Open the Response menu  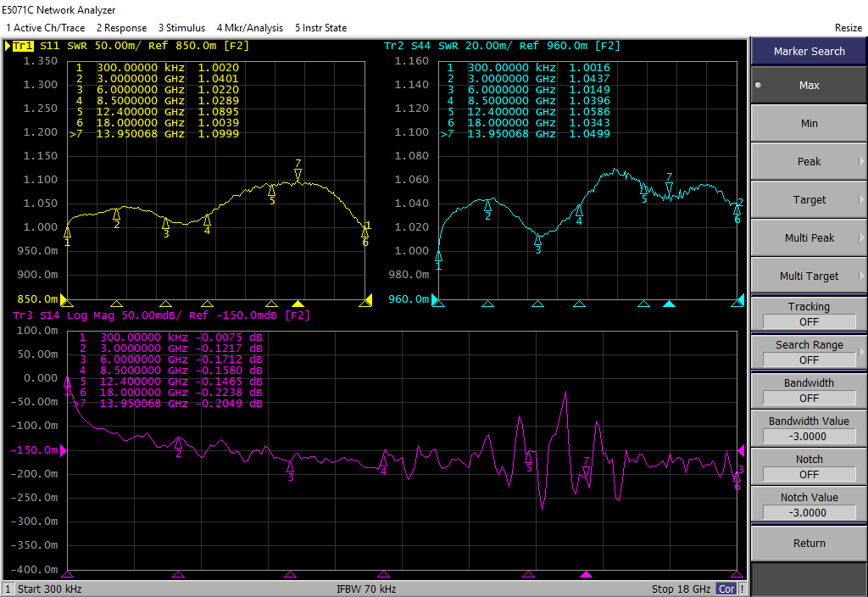[121, 28]
